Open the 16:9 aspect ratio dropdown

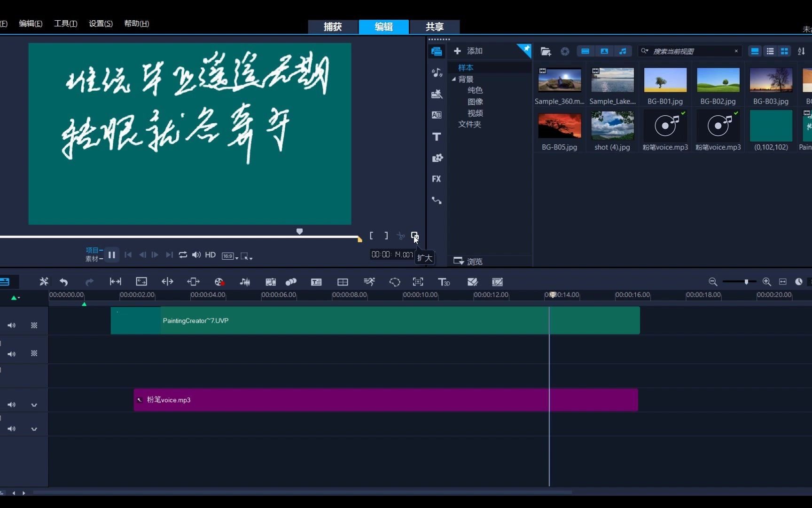pos(229,255)
